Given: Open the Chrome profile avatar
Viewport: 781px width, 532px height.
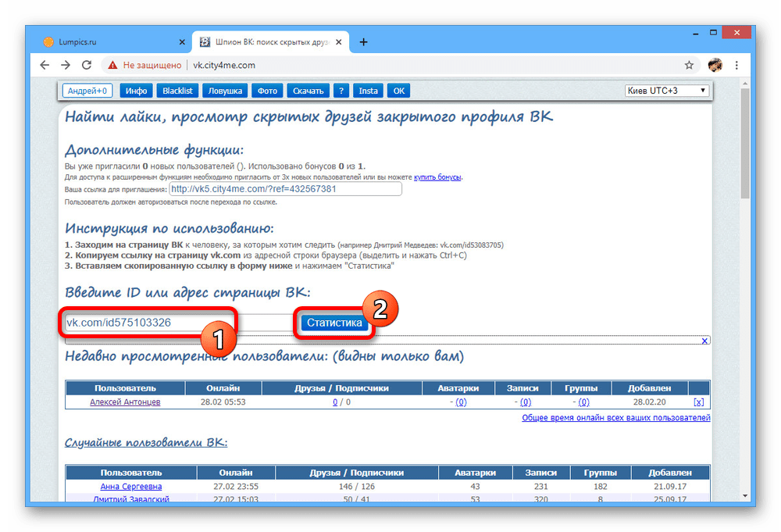Looking at the screenshot, I should 715,65.
